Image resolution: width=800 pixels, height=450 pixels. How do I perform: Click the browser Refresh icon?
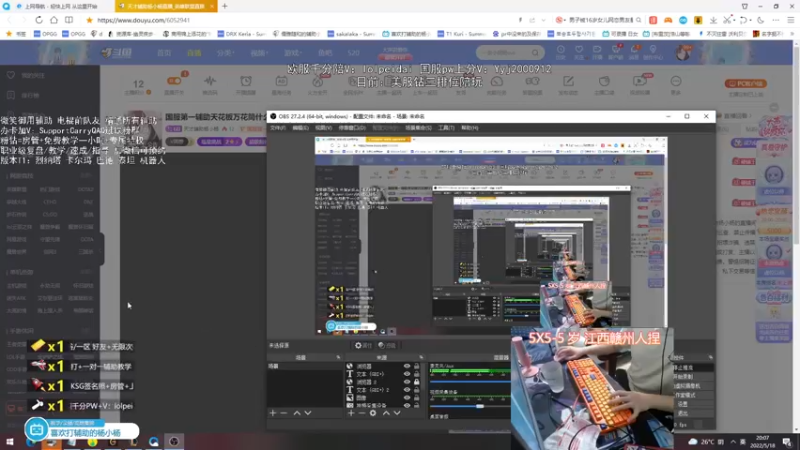39,20
